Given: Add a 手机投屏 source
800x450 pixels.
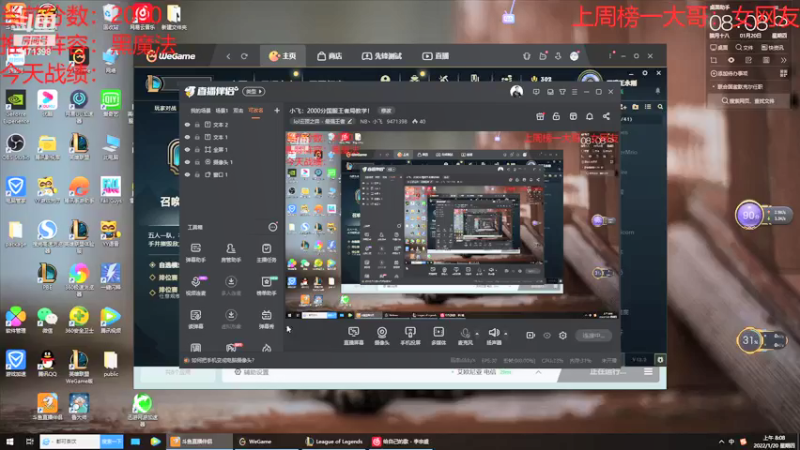Looking at the screenshot, I should coord(410,336).
